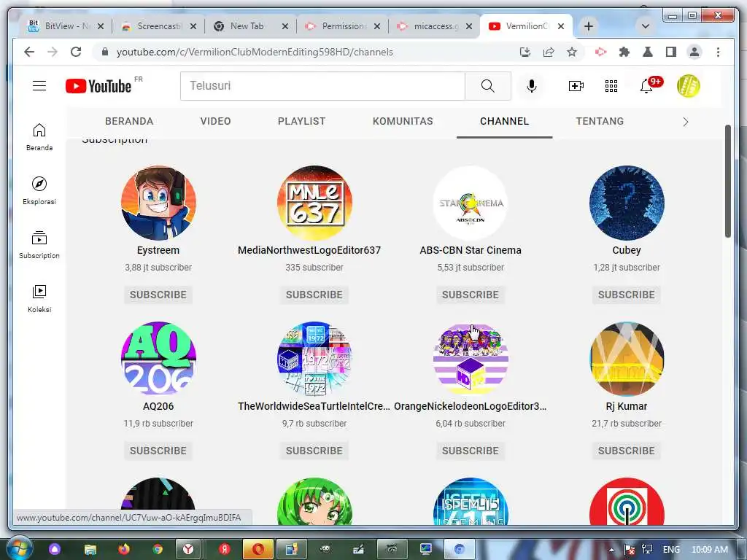Screen dimensions: 747x560
Task: Click the AQ206 channel name
Action: click(158, 406)
